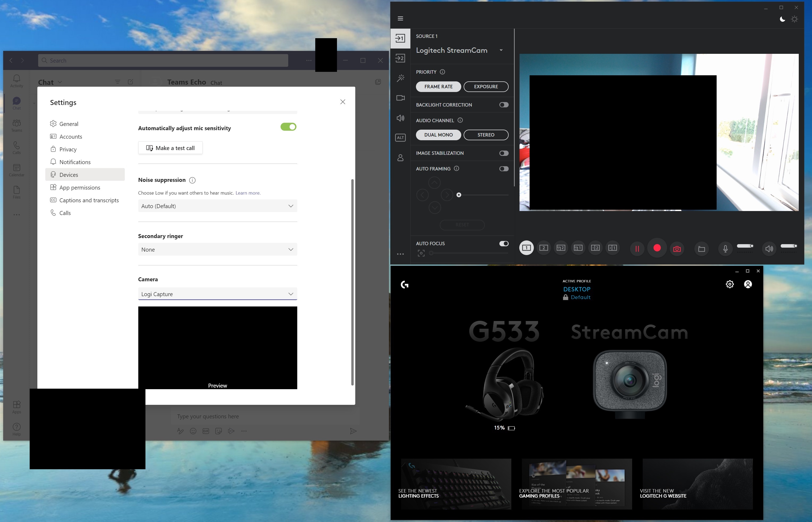Select Stereo audio channel
The image size is (812, 522).
(486, 135)
